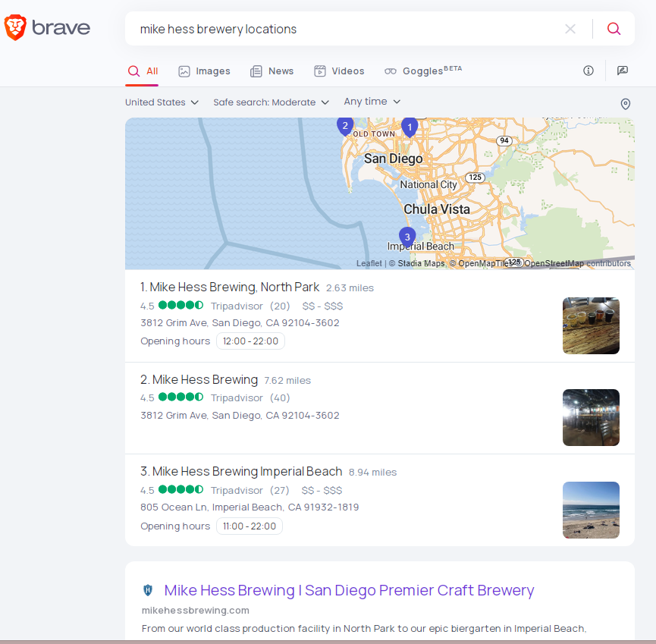The width and height of the screenshot is (656, 644).
Task: Click map marker number 1
Action: (x=410, y=127)
